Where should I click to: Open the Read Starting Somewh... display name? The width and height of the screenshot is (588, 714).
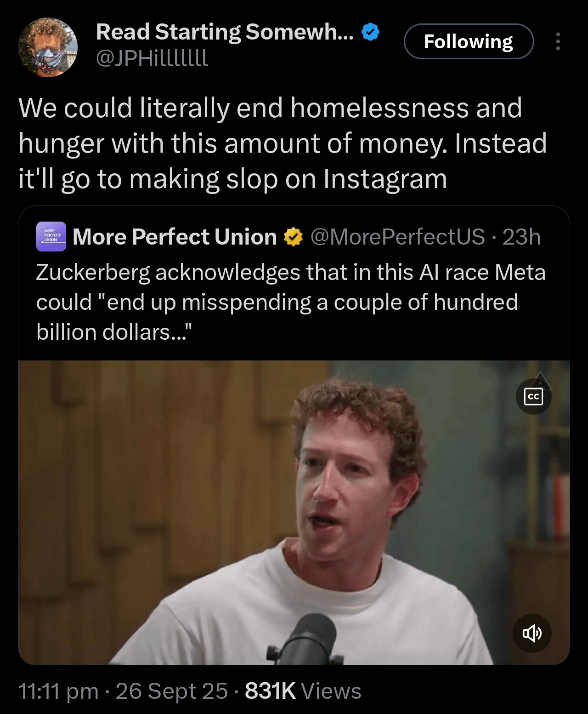(x=225, y=32)
